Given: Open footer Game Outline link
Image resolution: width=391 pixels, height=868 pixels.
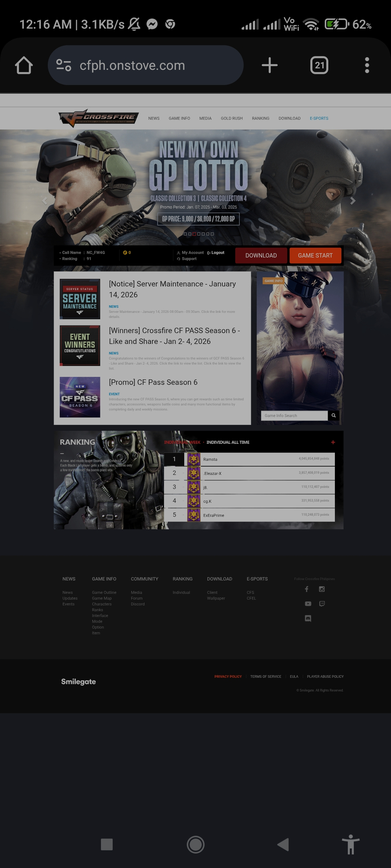Looking at the screenshot, I should (104, 592).
